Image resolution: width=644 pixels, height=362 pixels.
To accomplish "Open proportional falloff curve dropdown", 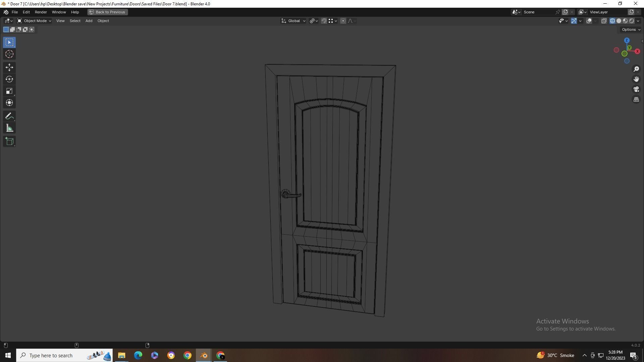I will pos(352,21).
